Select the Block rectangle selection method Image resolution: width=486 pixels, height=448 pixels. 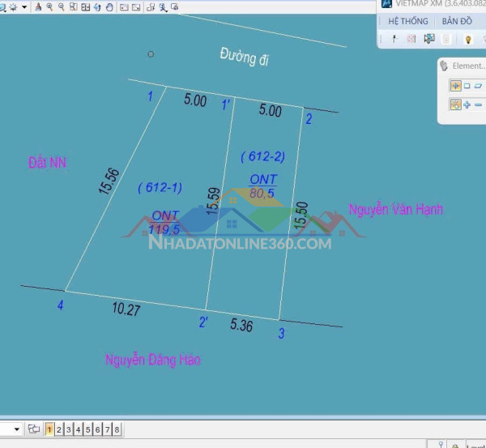467,86
